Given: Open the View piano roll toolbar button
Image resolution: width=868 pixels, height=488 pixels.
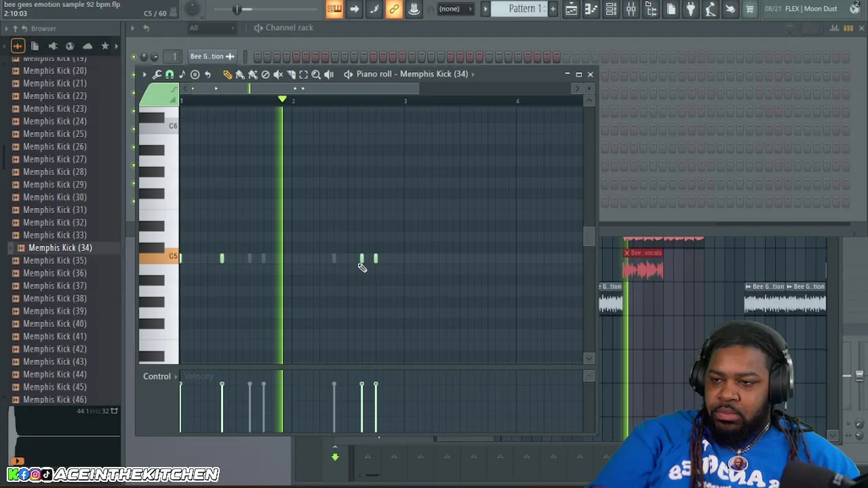Looking at the screenshot, I should pos(591,9).
